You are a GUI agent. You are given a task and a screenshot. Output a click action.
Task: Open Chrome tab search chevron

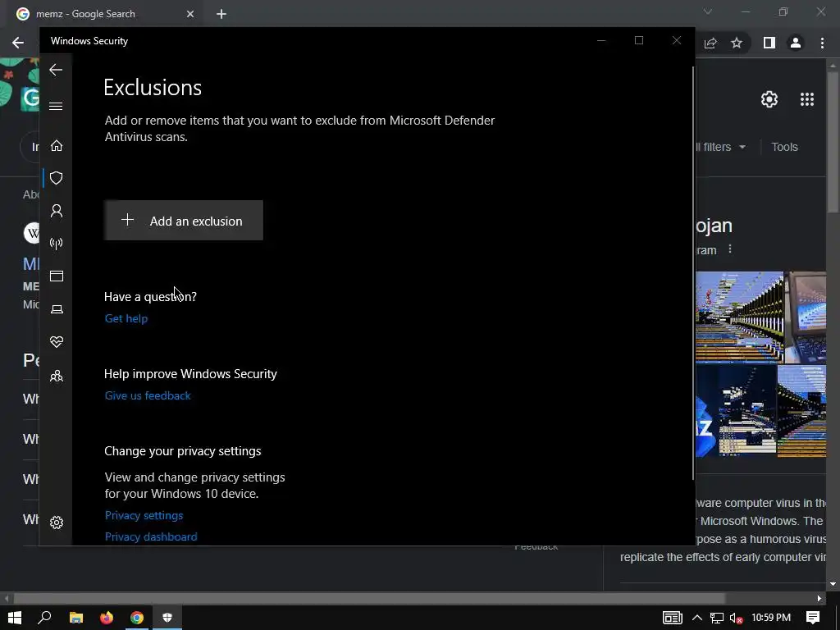(x=708, y=11)
